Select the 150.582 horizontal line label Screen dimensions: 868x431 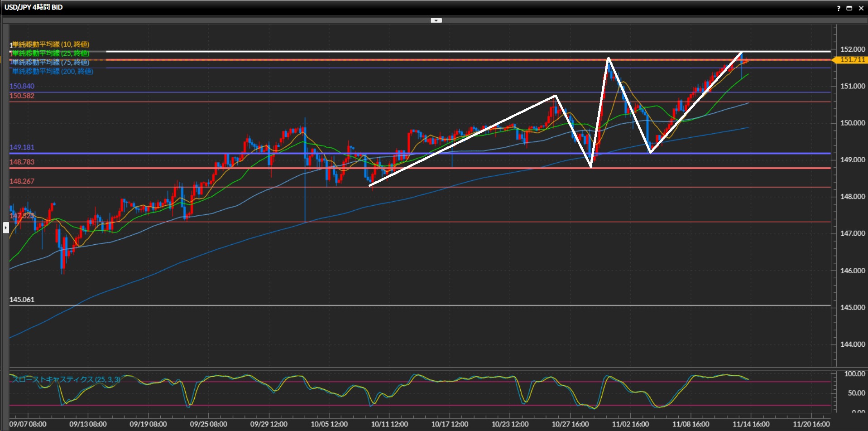pyautogui.click(x=22, y=96)
